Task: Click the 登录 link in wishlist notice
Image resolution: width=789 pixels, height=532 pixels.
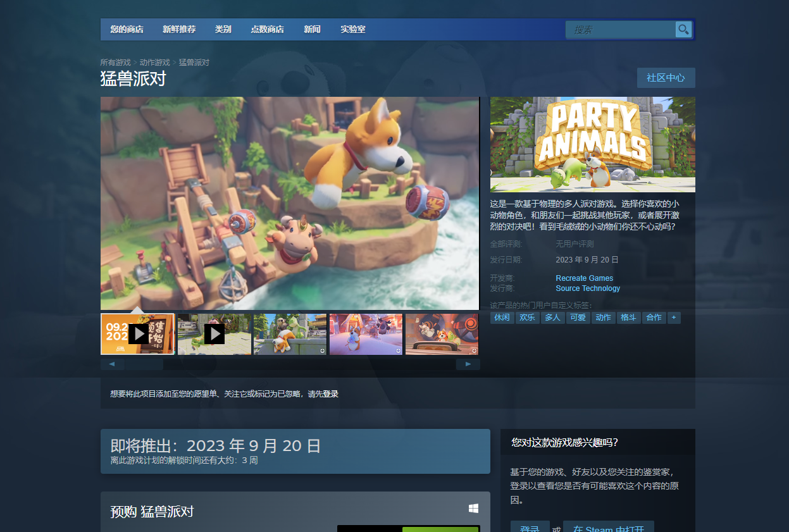Action: pos(331,394)
